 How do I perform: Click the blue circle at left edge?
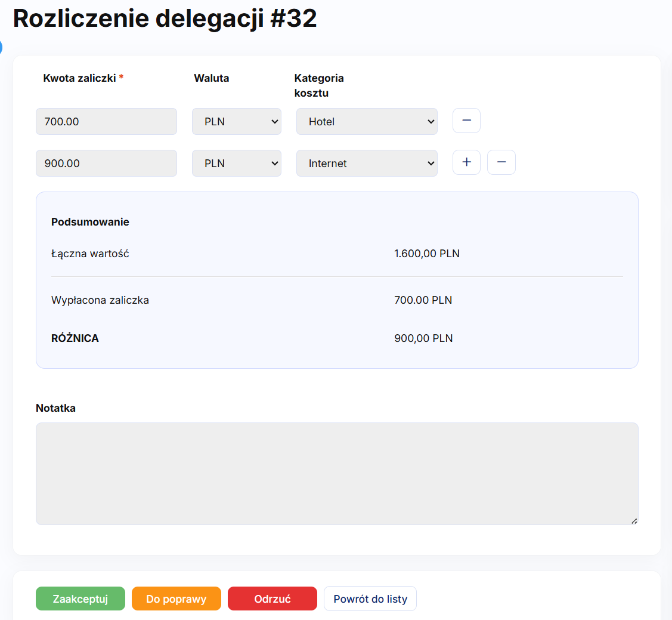[x=1, y=48]
